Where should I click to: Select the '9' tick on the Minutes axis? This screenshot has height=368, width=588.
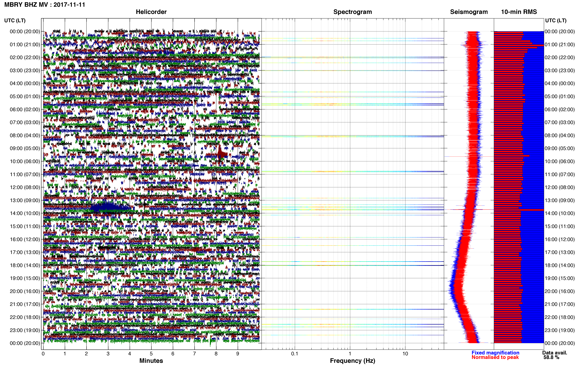pyautogui.click(x=238, y=354)
